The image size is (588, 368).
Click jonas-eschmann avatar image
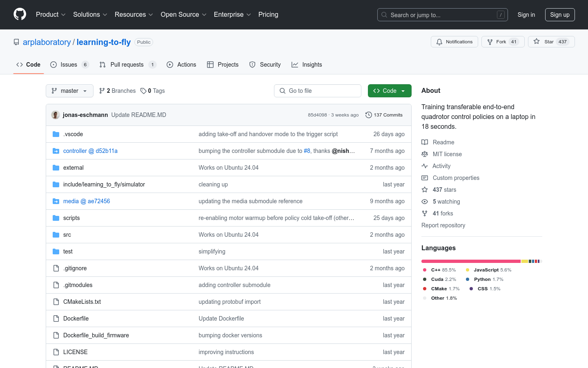pyautogui.click(x=56, y=115)
